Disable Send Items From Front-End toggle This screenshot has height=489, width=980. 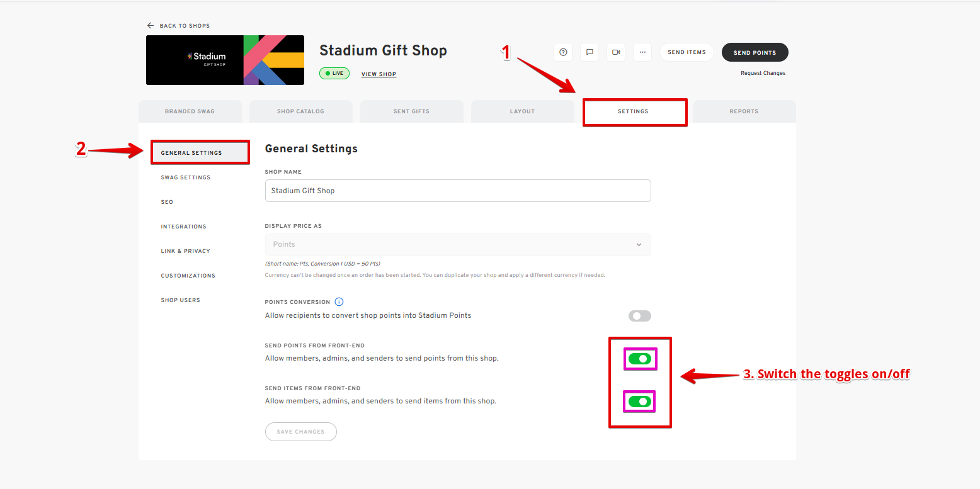[640, 402]
